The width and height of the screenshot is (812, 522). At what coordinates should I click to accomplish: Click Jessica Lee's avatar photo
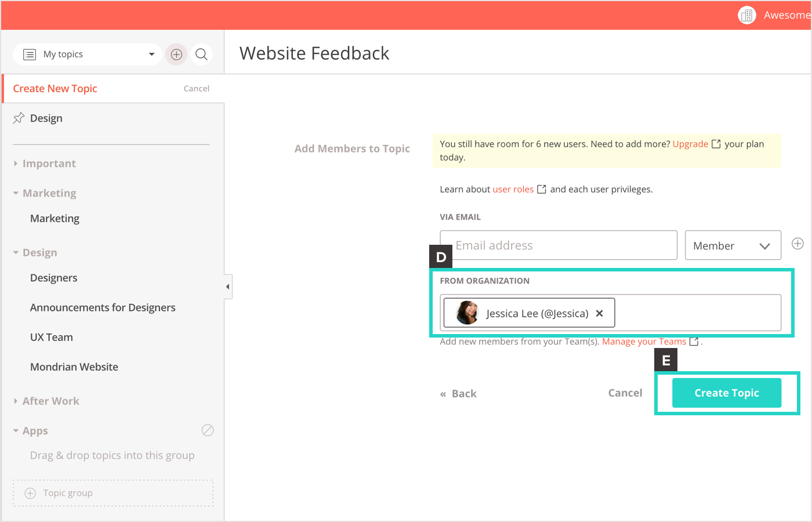tap(467, 313)
